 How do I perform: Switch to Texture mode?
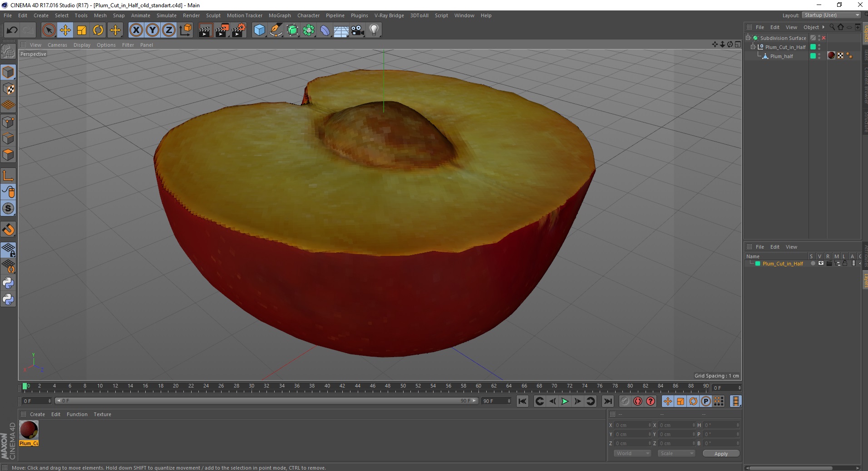pyautogui.click(x=8, y=89)
